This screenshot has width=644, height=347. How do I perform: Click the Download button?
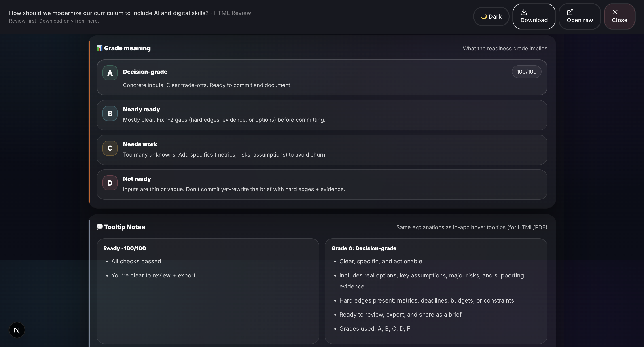click(x=534, y=17)
